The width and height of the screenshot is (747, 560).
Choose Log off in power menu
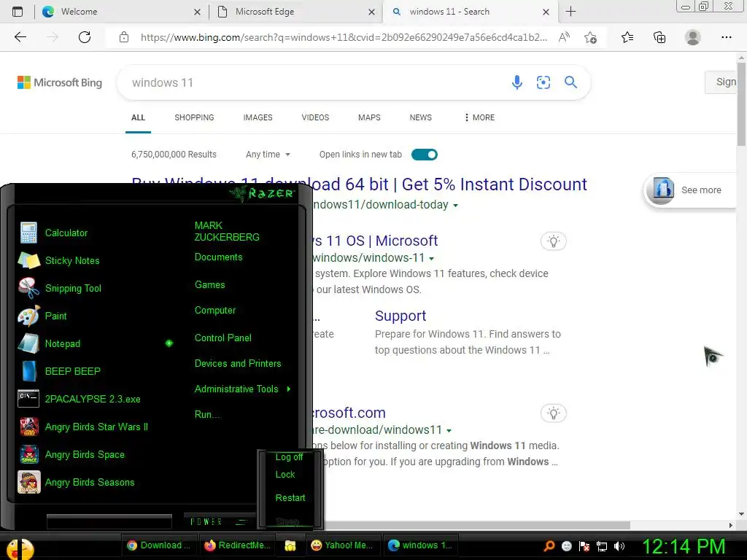(289, 456)
